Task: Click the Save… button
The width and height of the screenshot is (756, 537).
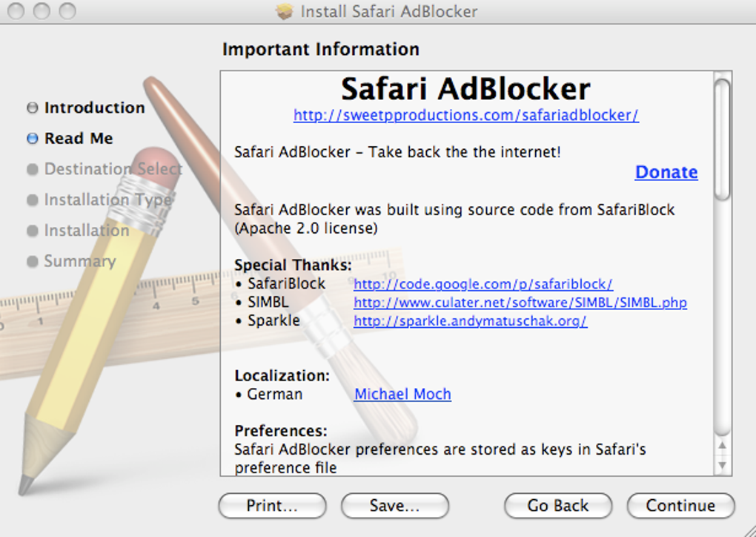Action: tap(395, 506)
